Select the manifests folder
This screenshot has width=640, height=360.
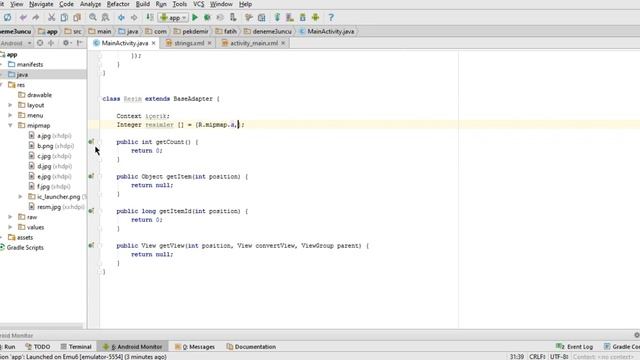coord(25,64)
